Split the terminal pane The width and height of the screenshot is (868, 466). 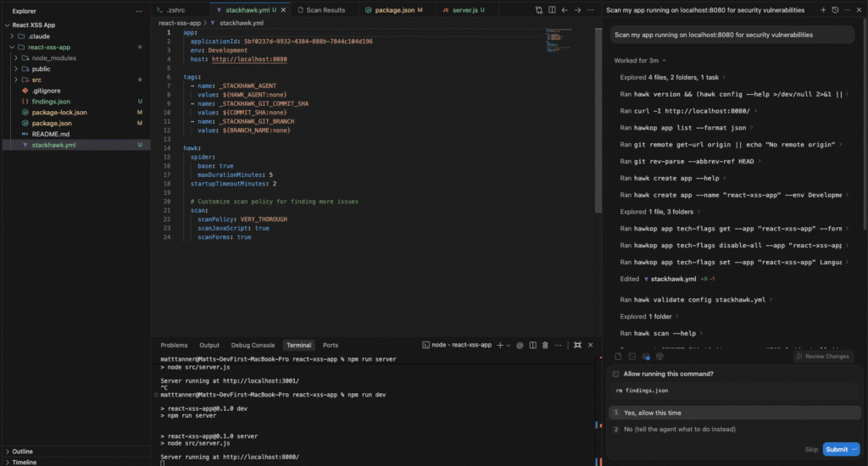pyautogui.click(x=532, y=346)
